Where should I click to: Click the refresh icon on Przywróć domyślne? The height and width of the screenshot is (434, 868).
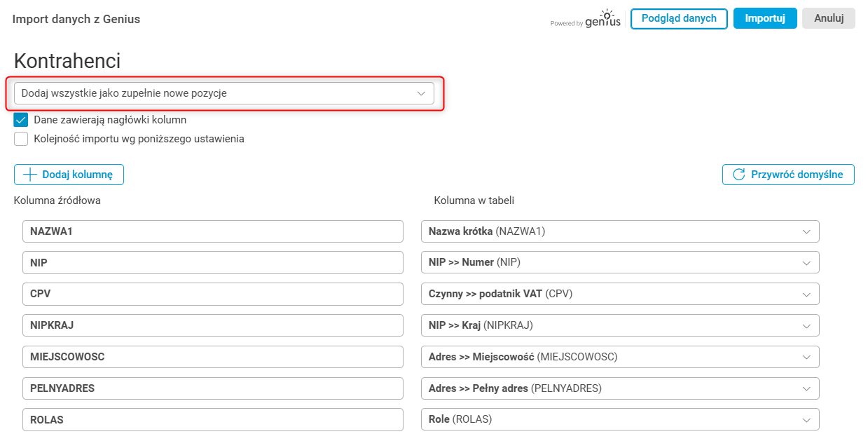pyautogui.click(x=738, y=175)
